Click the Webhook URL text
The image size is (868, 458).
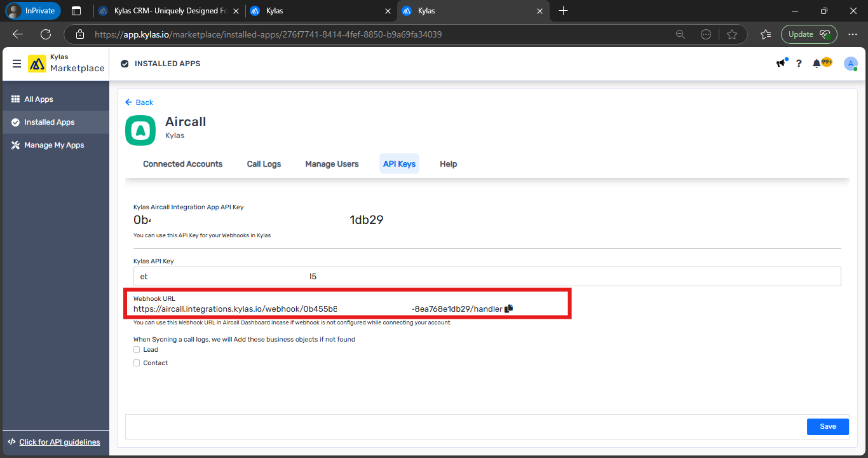tap(318, 309)
